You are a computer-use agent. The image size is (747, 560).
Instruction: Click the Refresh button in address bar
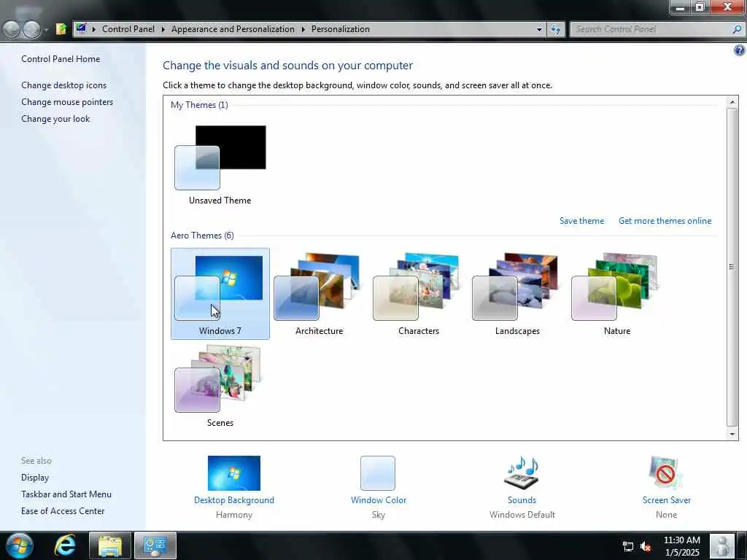tap(555, 29)
